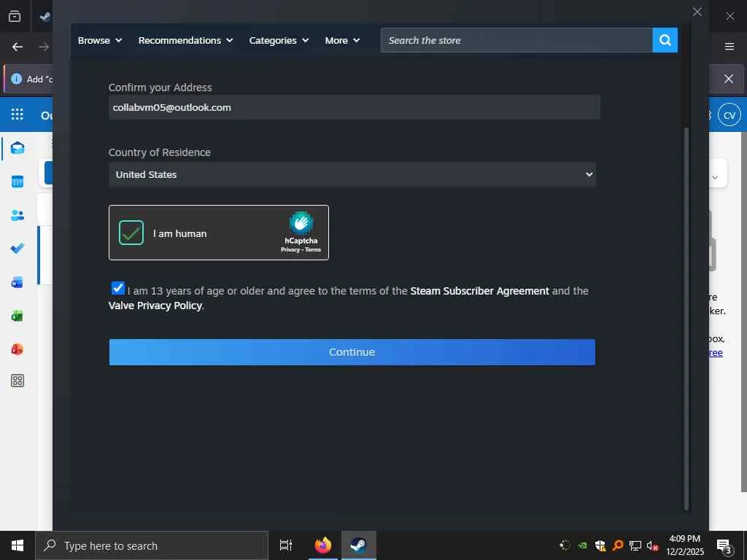This screenshot has width=747, height=560.
Task: Open the network tray icon
Action: coord(635,545)
